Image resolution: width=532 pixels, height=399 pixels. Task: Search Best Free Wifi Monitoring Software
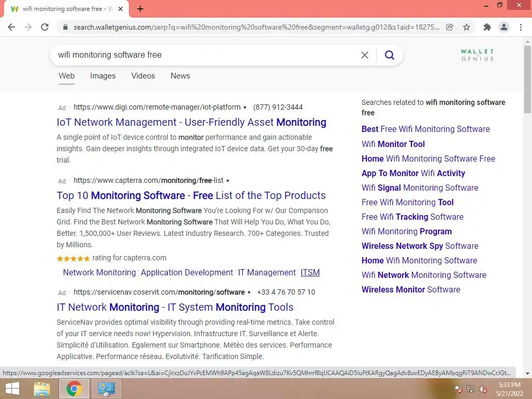[x=426, y=129]
